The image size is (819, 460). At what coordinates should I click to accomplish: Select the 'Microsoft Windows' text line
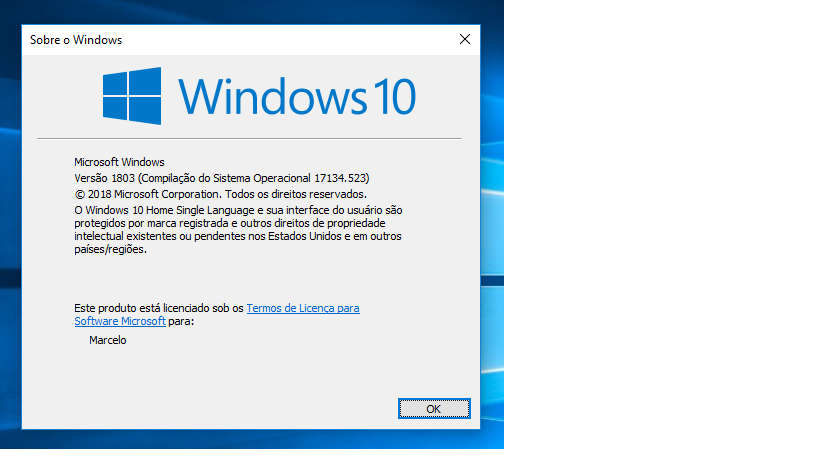pyautogui.click(x=119, y=162)
